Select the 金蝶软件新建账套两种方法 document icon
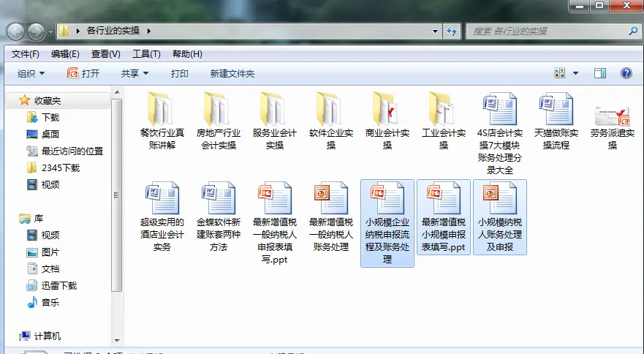The height and width of the screenshot is (354, 644). click(x=218, y=198)
